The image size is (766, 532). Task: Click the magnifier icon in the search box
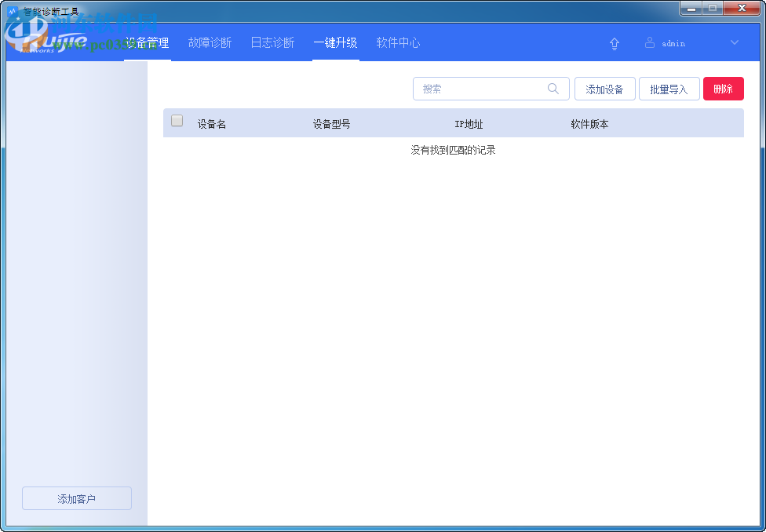pyautogui.click(x=553, y=89)
